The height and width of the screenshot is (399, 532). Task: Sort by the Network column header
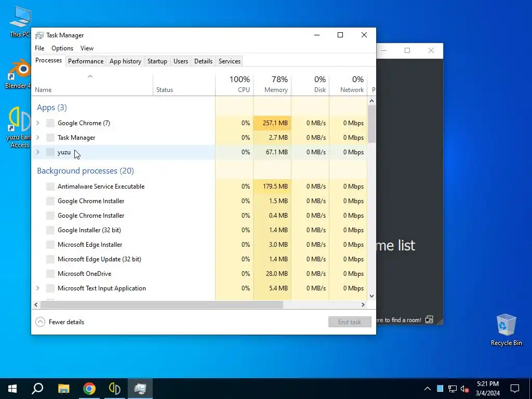pyautogui.click(x=349, y=85)
